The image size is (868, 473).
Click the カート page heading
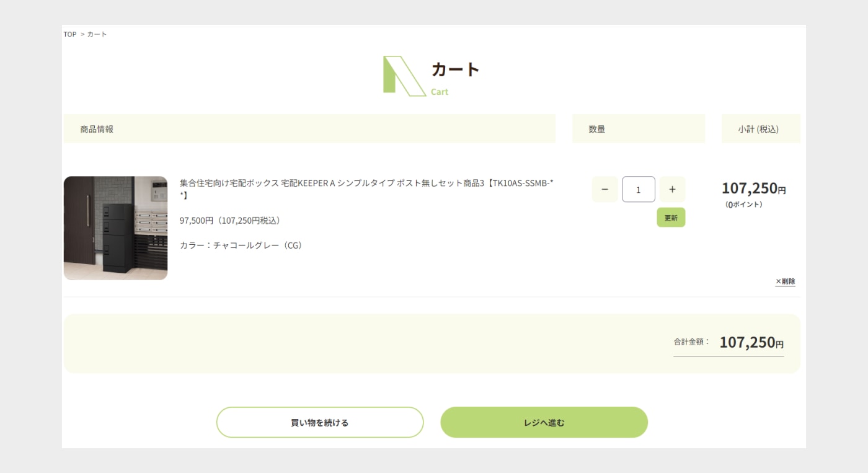tap(456, 70)
